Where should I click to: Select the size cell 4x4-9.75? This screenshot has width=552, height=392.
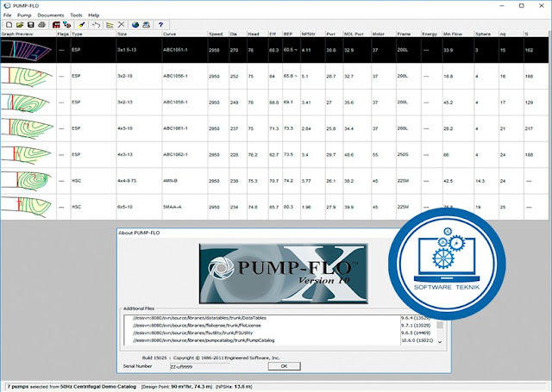point(127,181)
